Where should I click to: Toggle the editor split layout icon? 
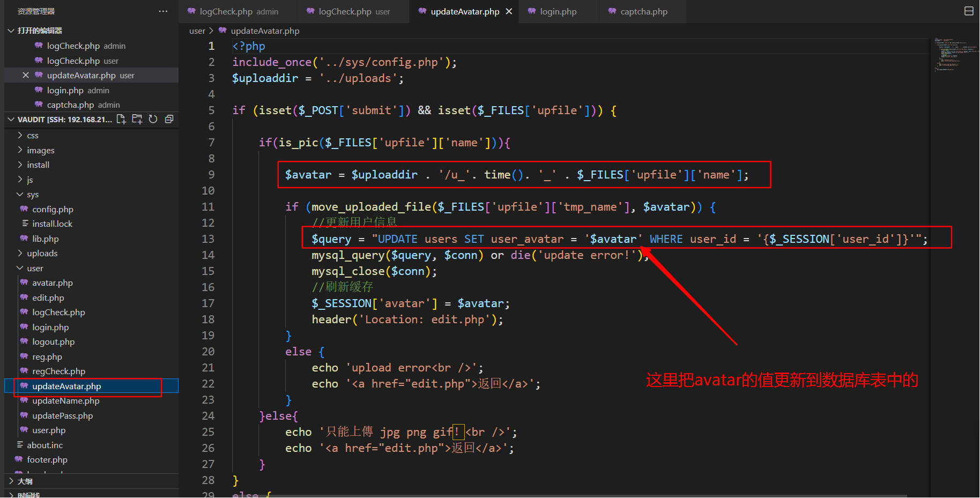(x=969, y=11)
